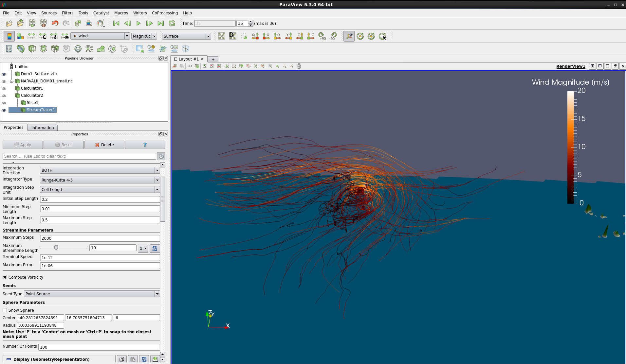Open the Seed Type dropdown
The image size is (626, 364).
(x=92, y=294)
